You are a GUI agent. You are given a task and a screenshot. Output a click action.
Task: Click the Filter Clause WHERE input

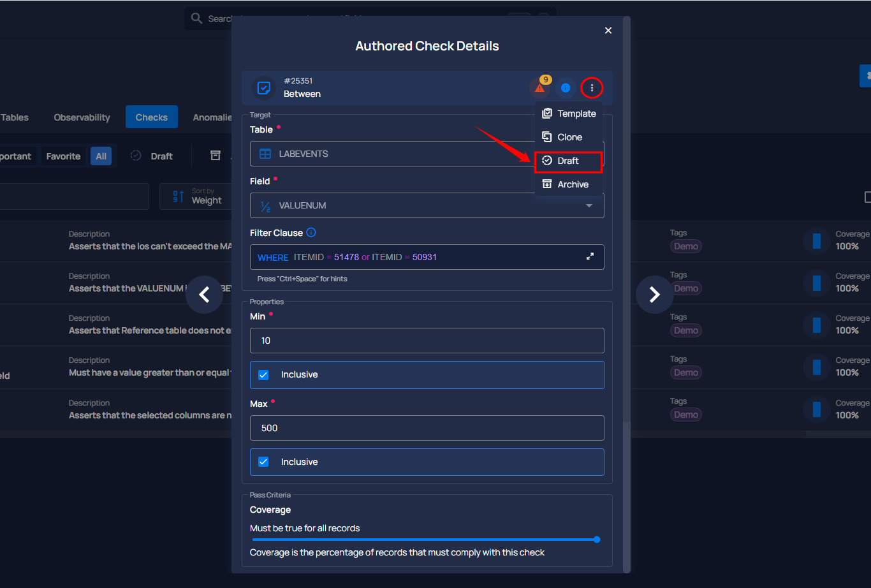427,257
